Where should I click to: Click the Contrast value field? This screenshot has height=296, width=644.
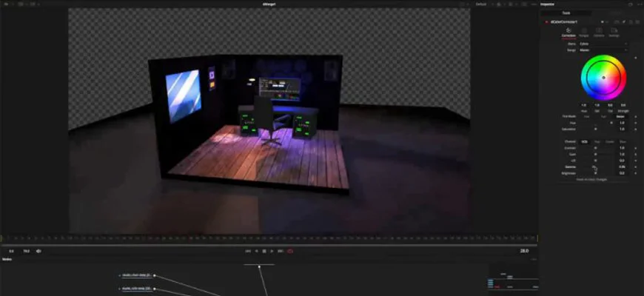coord(622,148)
